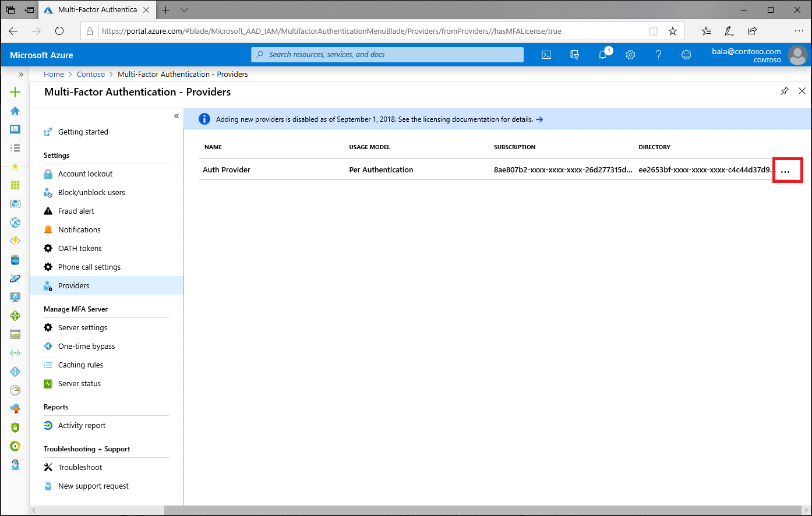Pin the blade with the pin icon
The width and height of the screenshot is (812, 516).
[x=785, y=91]
